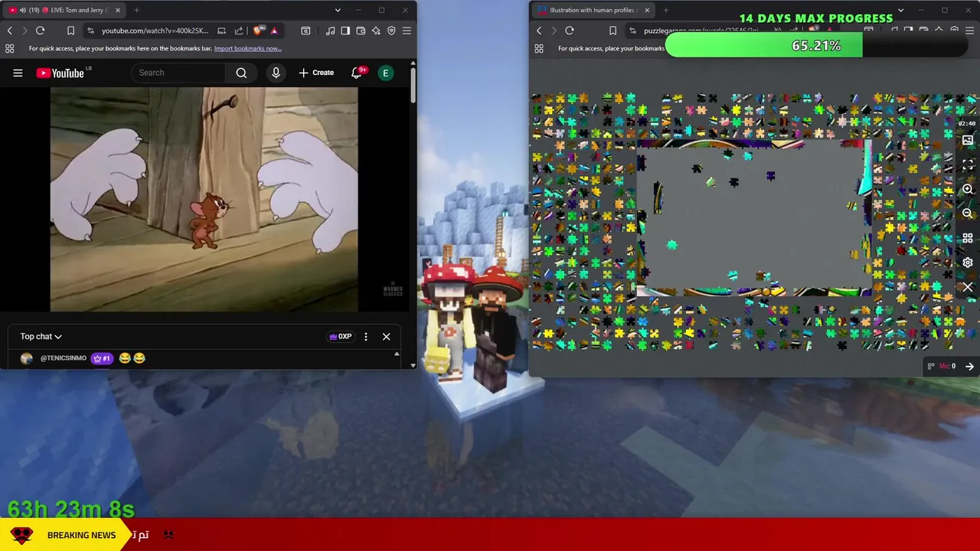This screenshot has height=551, width=980.
Task: Click the Tom and Jerry video player
Action: pos(204,199)
